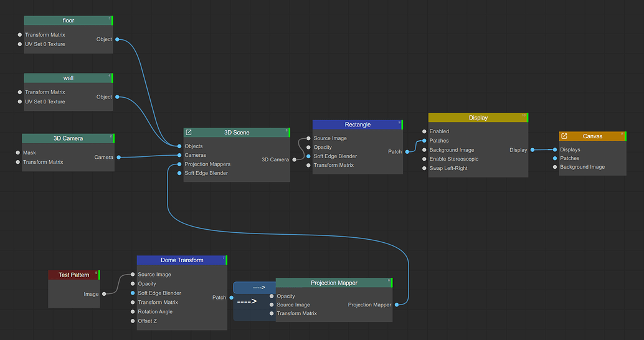This screenshot has width=644, height=340.
Task: Click Canvas node's Background Image port
Action: [x=555, y=167]
